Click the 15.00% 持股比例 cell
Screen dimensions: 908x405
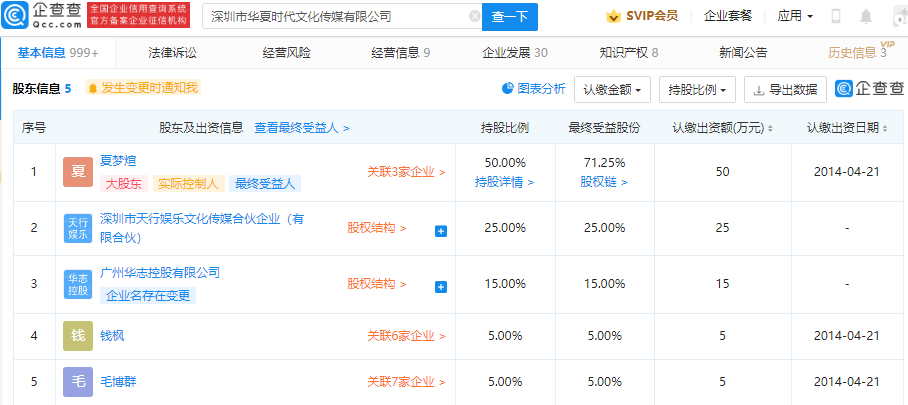[504, 284]
